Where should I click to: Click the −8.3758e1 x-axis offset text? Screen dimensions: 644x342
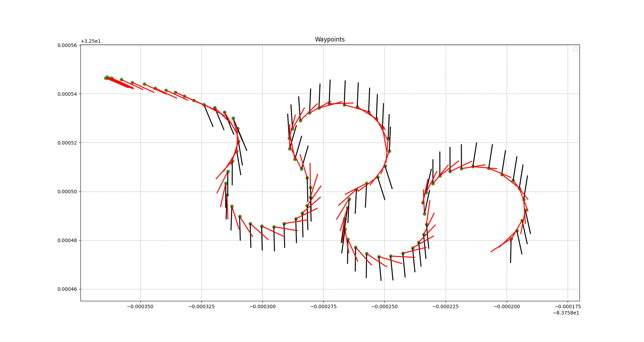click(x=566, y=313)
